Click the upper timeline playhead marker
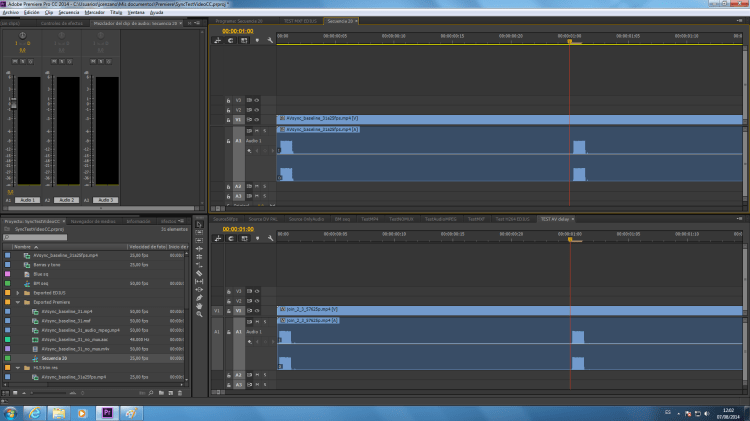The width and height of the screenshot is (750, 421). pos(569,41)
